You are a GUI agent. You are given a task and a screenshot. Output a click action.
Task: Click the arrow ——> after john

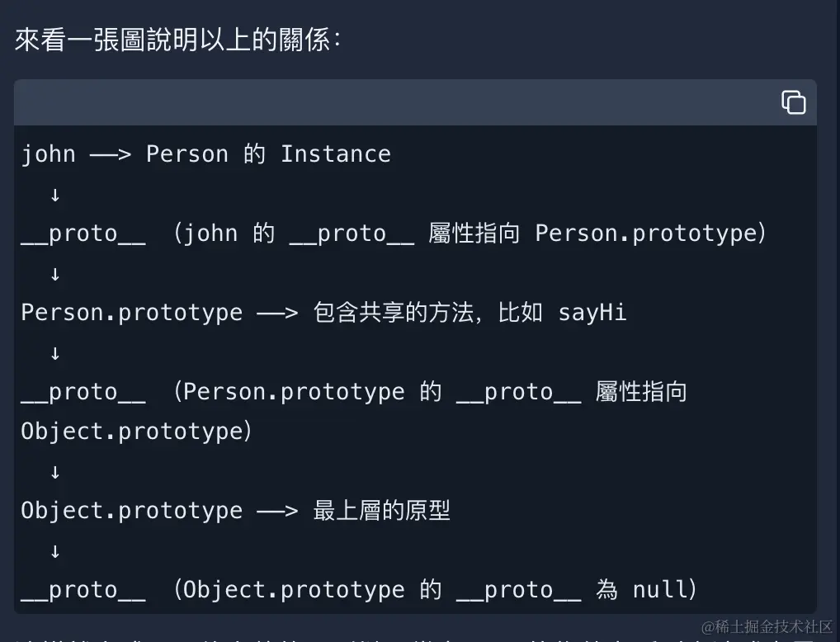tap(111, 155)
